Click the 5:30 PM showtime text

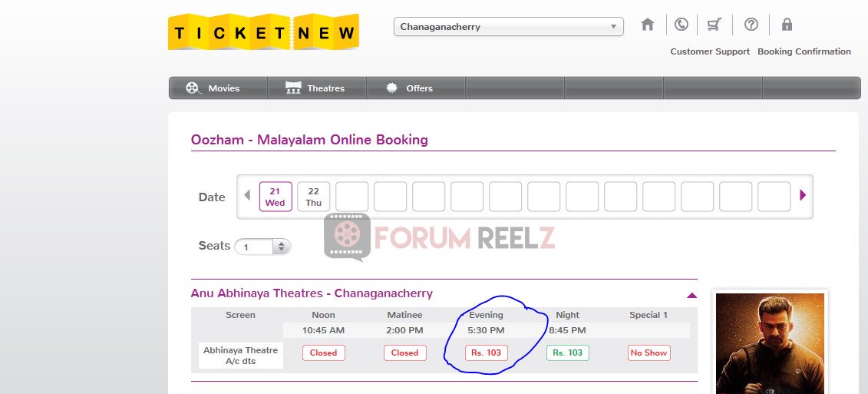click(486, 331)
